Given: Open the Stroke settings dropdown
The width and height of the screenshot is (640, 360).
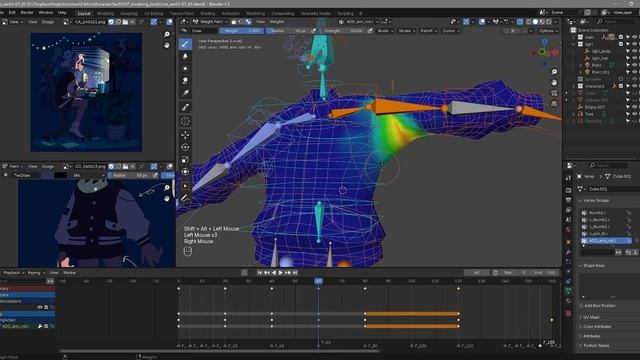Looking at the screenshot, I should coord(407,31).
